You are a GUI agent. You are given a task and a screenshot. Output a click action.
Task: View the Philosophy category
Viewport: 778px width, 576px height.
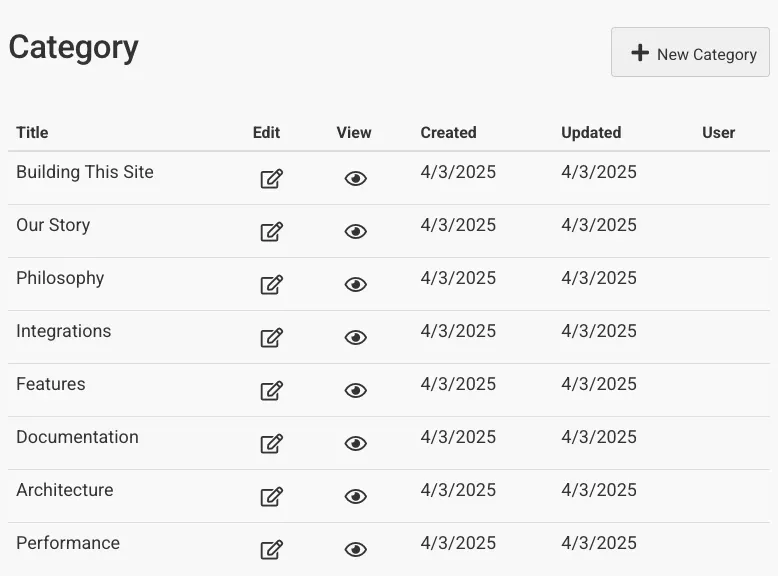(355, 285)
